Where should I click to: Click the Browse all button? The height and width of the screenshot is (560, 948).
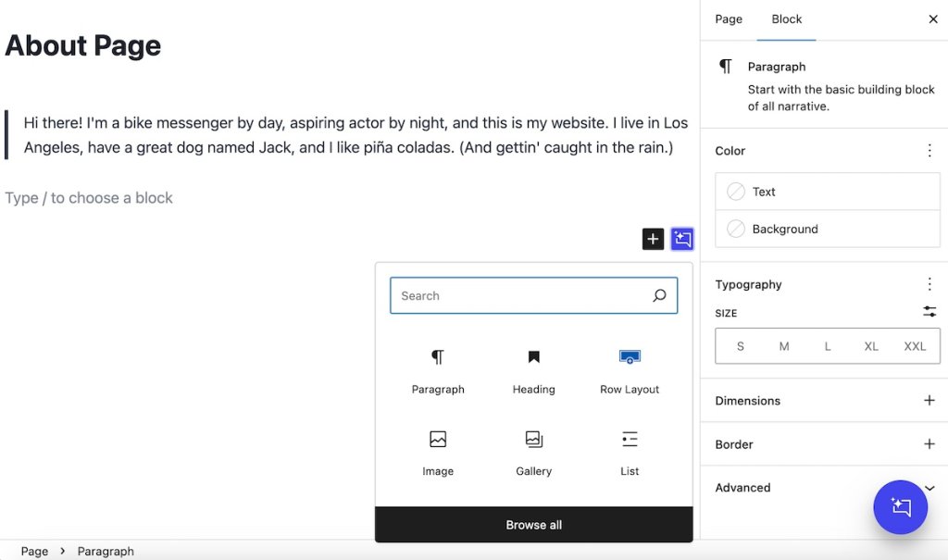click(533, 524)
